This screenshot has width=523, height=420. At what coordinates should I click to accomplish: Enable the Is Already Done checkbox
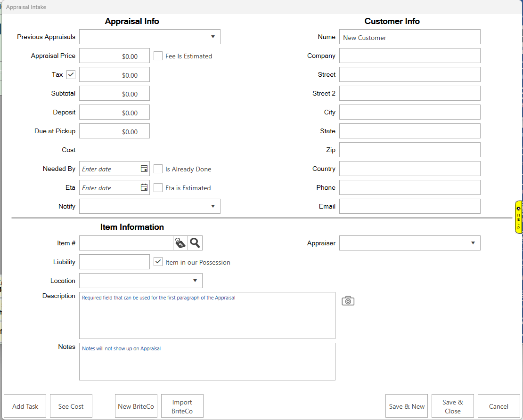(x=158, y=169)
